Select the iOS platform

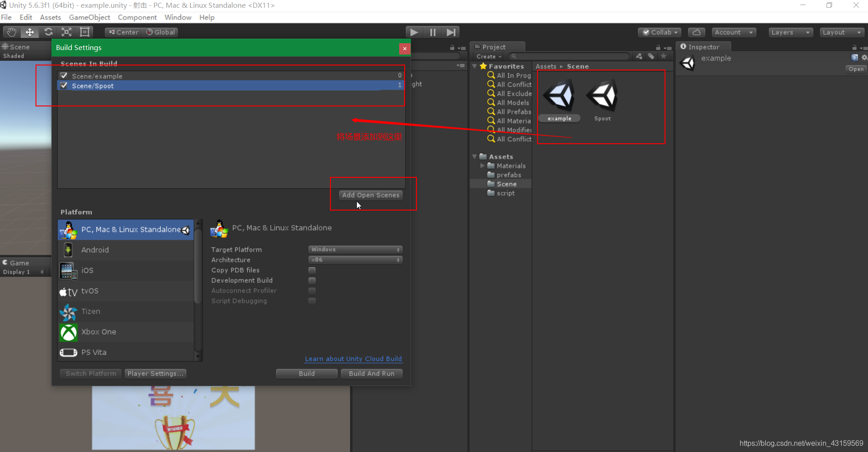tap(126, 271)
